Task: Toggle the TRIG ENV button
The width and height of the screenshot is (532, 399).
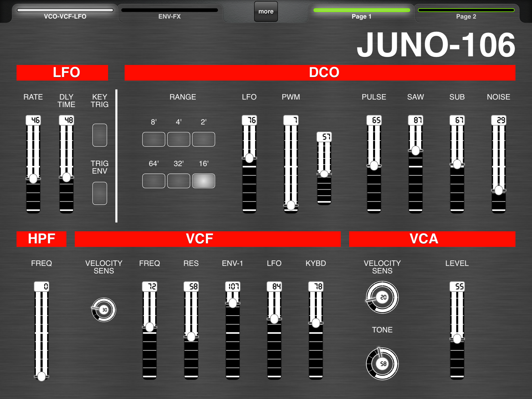Action: point(100,193)
